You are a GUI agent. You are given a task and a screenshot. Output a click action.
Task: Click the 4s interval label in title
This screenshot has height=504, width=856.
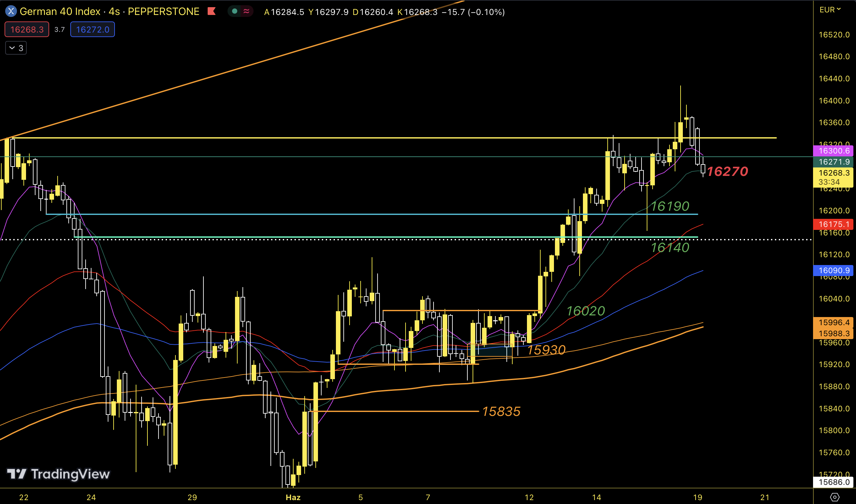[x=114, y=12]
